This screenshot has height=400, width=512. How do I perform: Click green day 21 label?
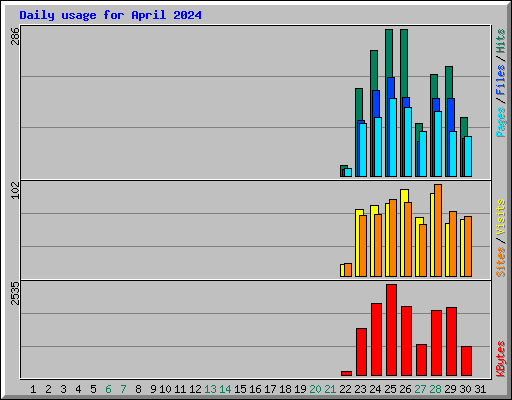pos(330,389)
